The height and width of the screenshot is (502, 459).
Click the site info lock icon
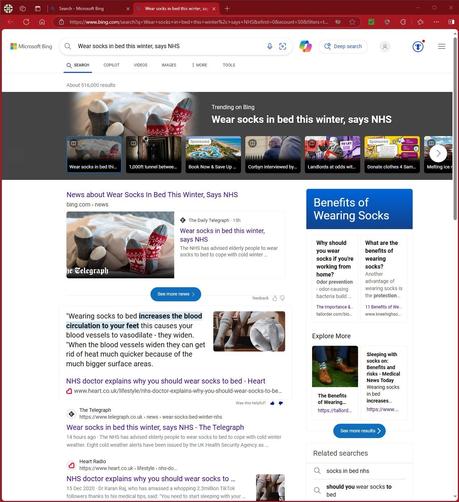pyautogui.click(x=61, y=22)
